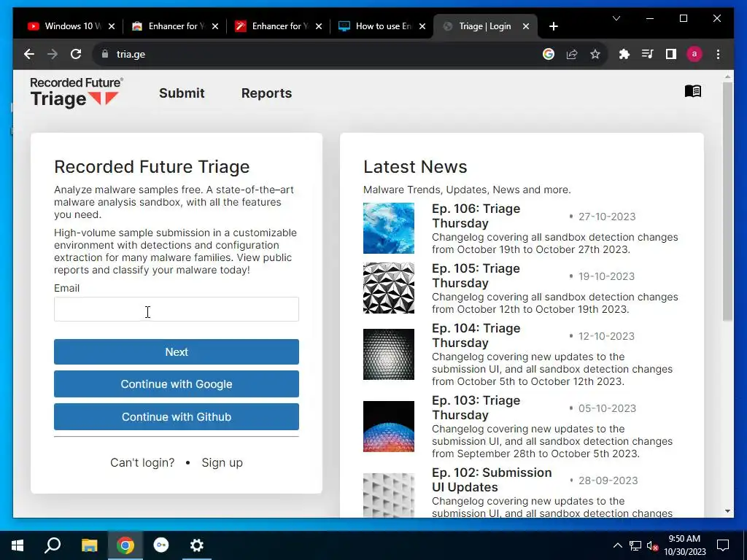This screenshot has height=560, width=747.
Task: Click the key app icon on taskbar
Action: click(x=161, y=545)
